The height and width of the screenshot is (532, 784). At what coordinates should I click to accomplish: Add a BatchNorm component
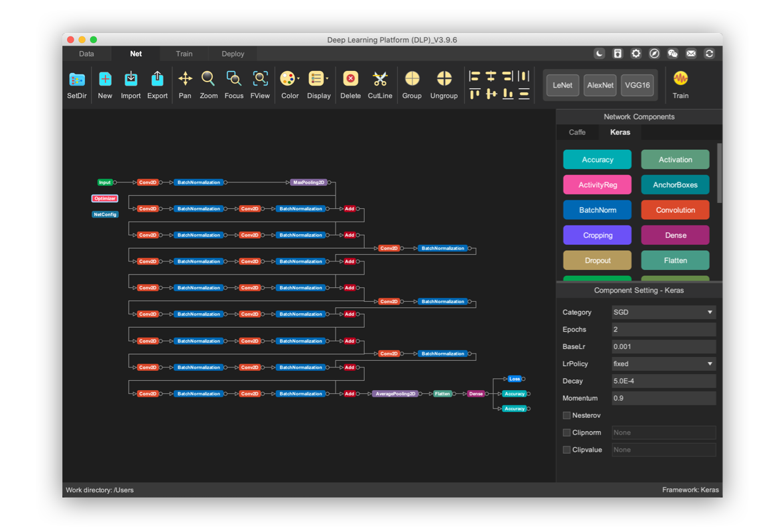click(597, 210)
